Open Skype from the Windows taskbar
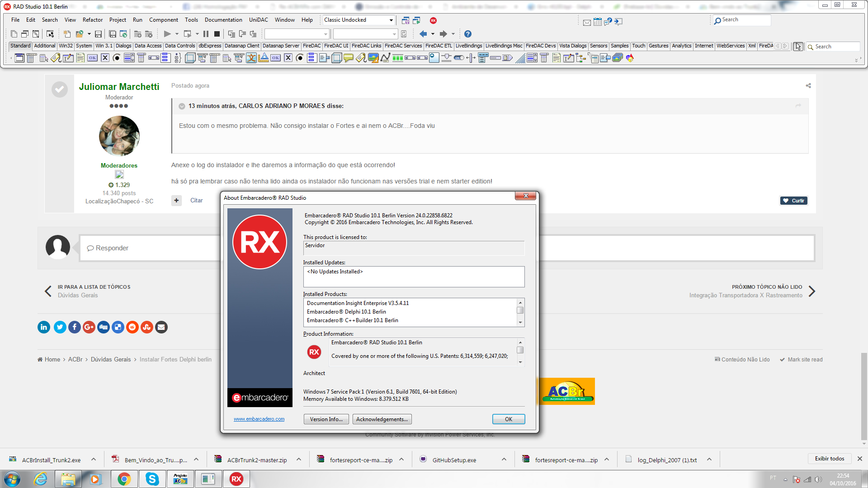This screenshot has width=868, height=488. [x=152, y=479]
